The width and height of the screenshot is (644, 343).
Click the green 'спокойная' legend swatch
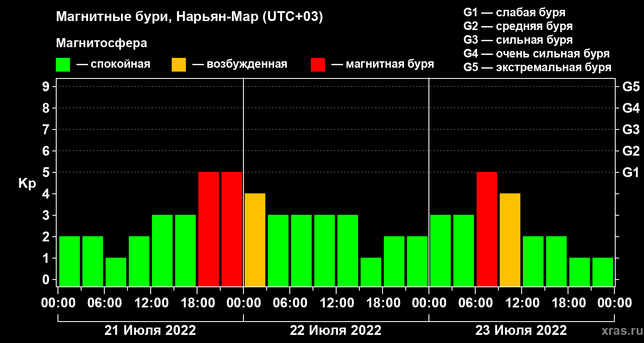63,65
